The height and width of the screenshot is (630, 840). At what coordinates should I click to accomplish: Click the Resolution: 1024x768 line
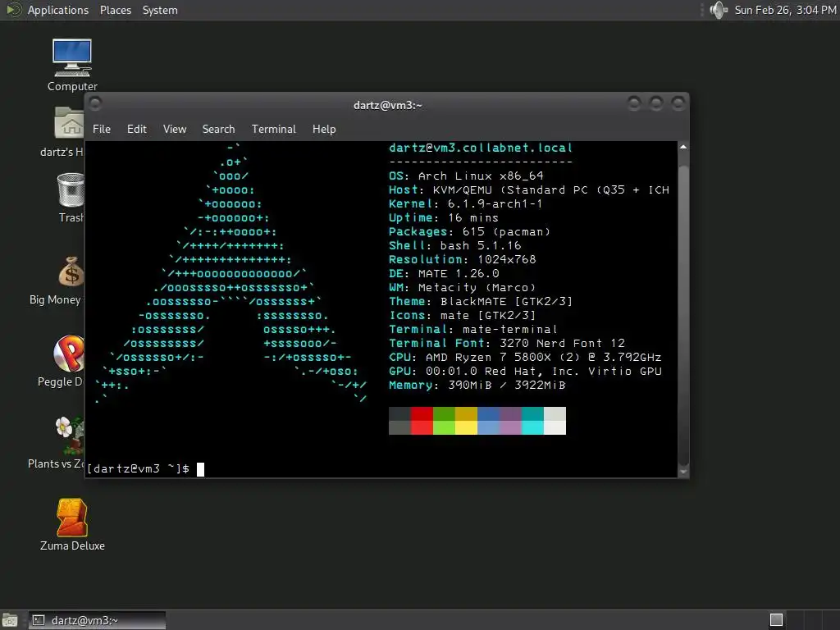[x=463, y=259]
